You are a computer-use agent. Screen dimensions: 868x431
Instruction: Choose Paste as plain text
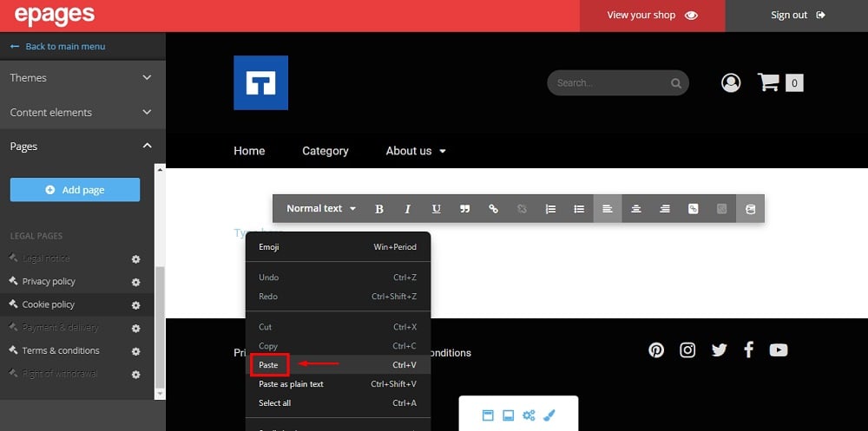pos(338,384)
